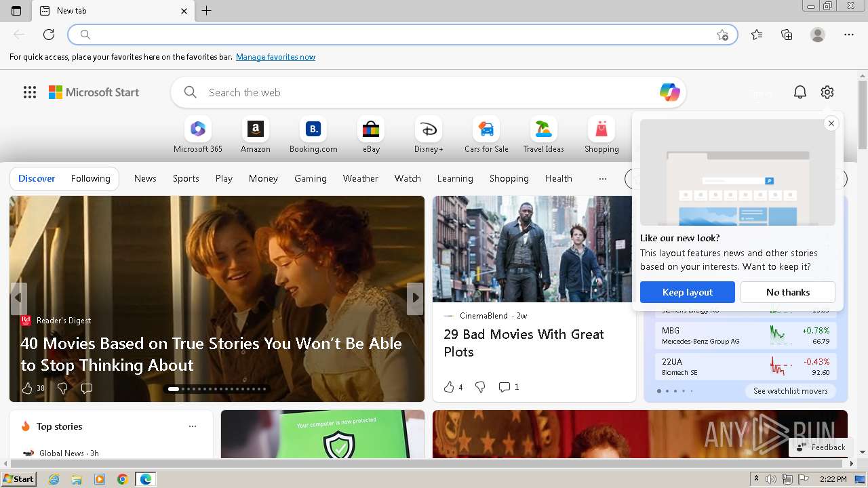This screenshot has width=868, height=488.
Task: Open the tab actions menu icon
Action: 16,11
